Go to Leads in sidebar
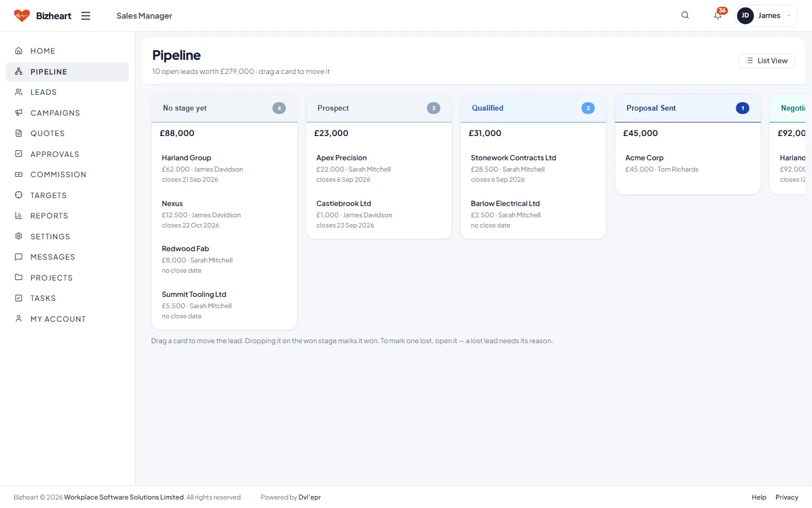The width and height of the screenshot is (812, 508). tap(67, 92)
